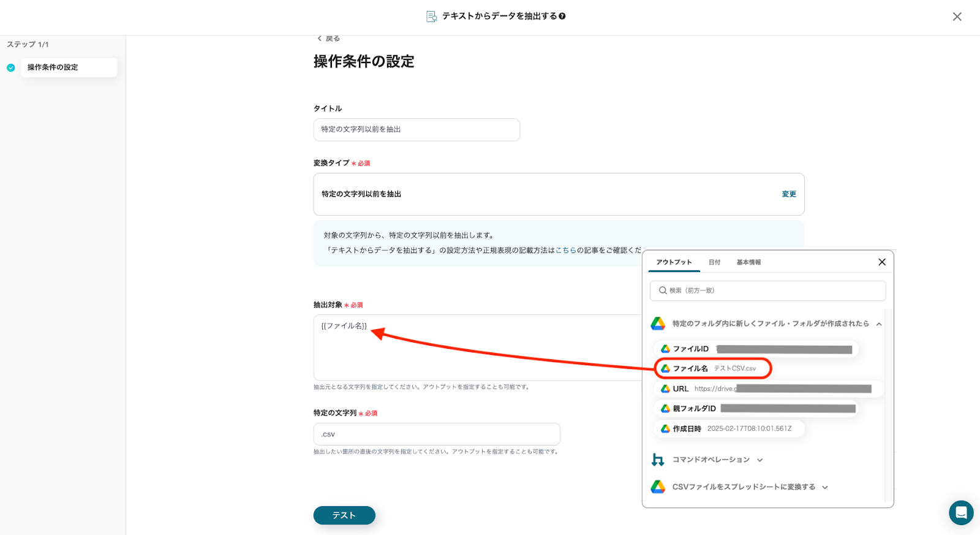This screenshot has height=535, width=980.
Task: Open the こちら help article link
Action: point(565,250)
